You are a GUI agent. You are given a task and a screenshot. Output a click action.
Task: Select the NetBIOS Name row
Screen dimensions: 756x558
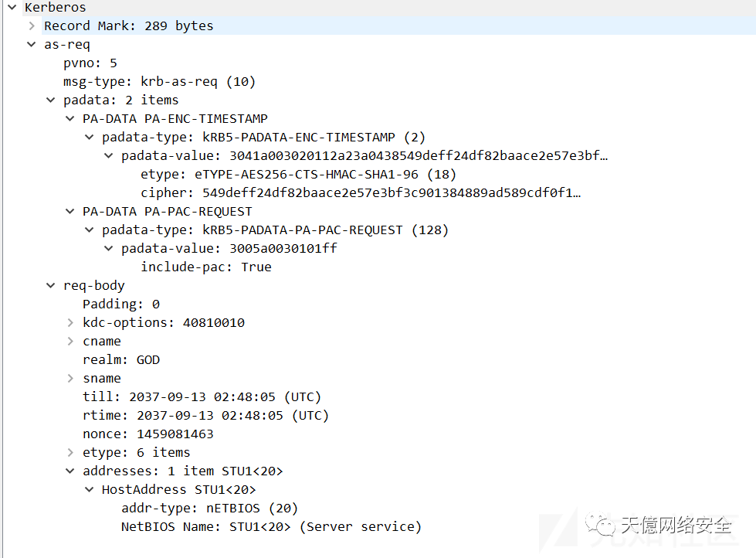(271, 526)
